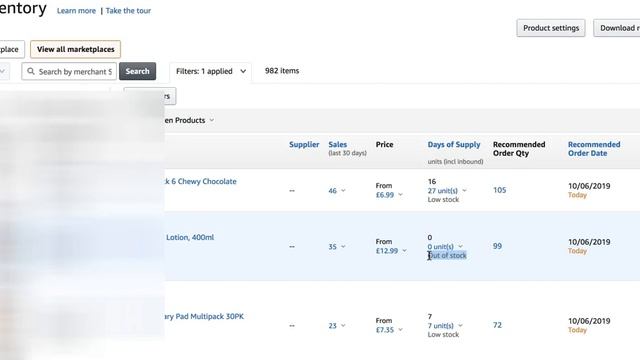Image resolution: width=640 pixels, height=360 pixels.
Task: Open the Filters: 1 applied dropdown
Action: 211,71
